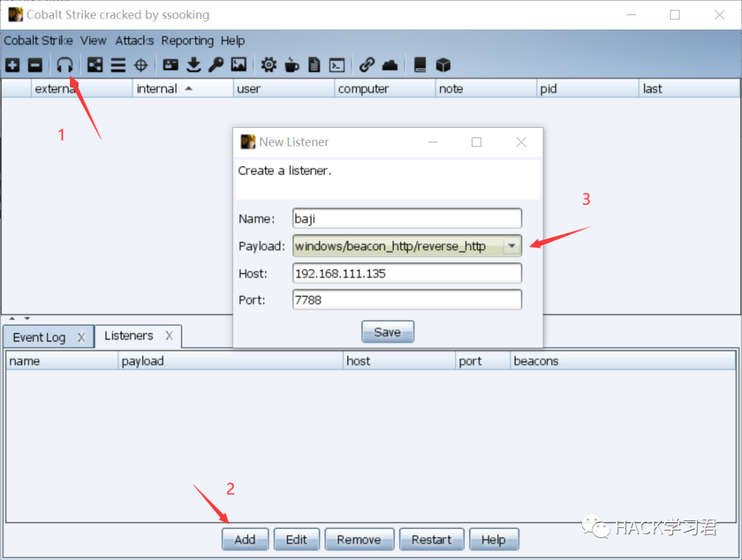Click the chain link host file icon

[367, 65]
